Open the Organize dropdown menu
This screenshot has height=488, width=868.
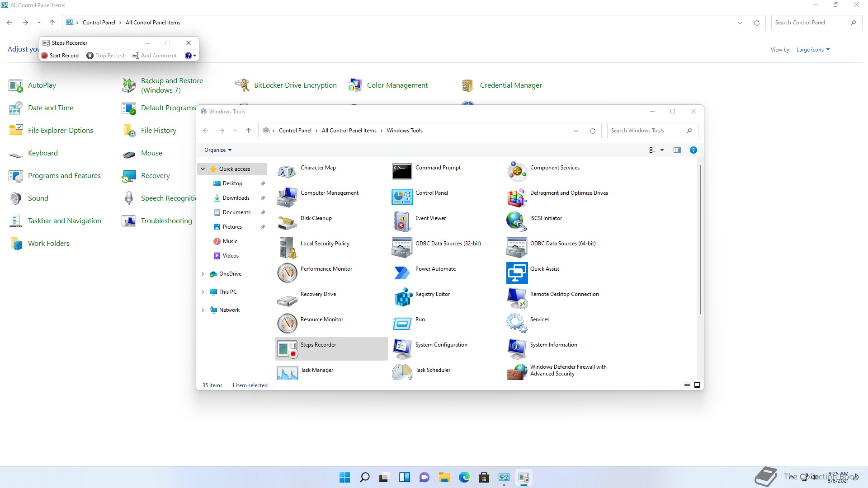click(218, 150)
